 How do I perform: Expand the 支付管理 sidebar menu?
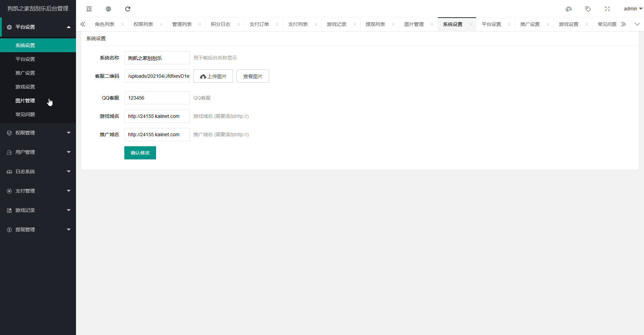coord(38,191)
